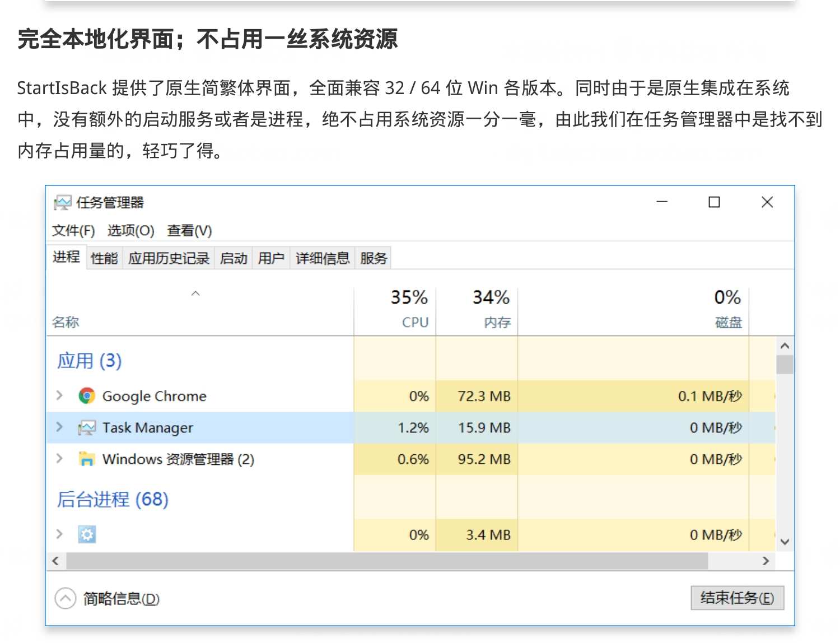Click the Task Manager process name
Viewport: 840px width, 643px height.
pos(148,428)
